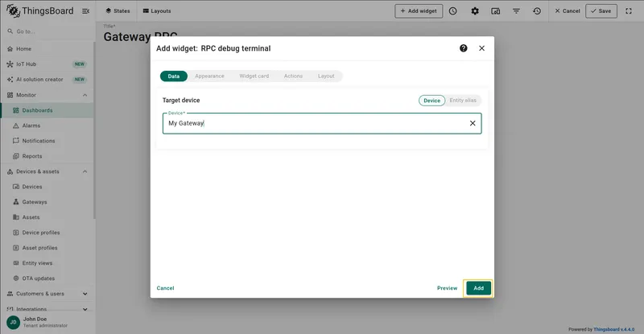644x334 pixels.
Task: Open the widget help icon
Action: [464, 48]
